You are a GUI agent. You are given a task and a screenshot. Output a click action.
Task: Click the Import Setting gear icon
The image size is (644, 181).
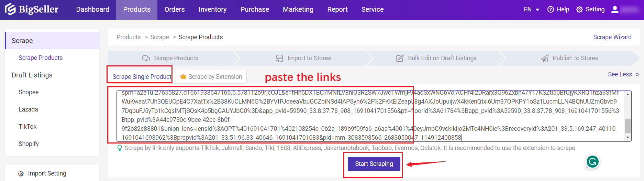21,174
